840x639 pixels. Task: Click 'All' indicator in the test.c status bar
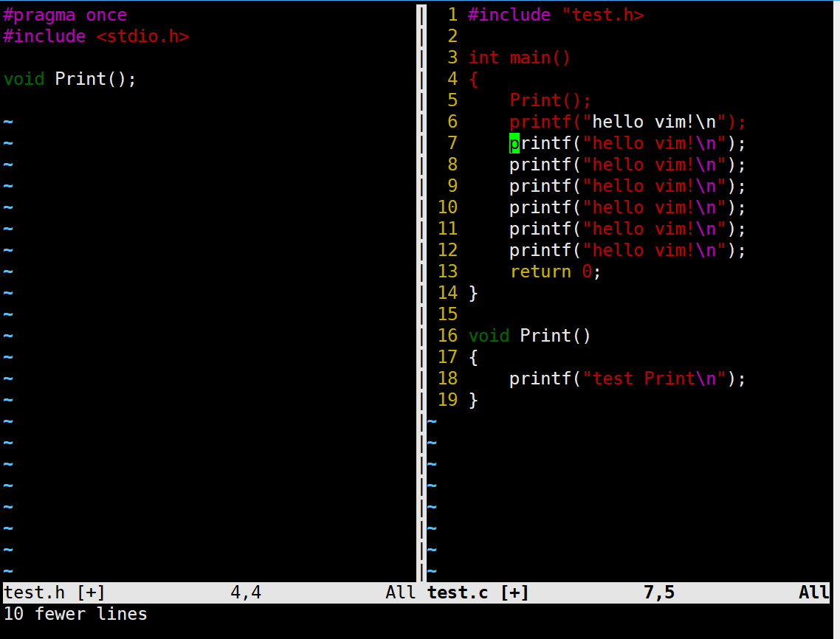[x=813, y=593]
